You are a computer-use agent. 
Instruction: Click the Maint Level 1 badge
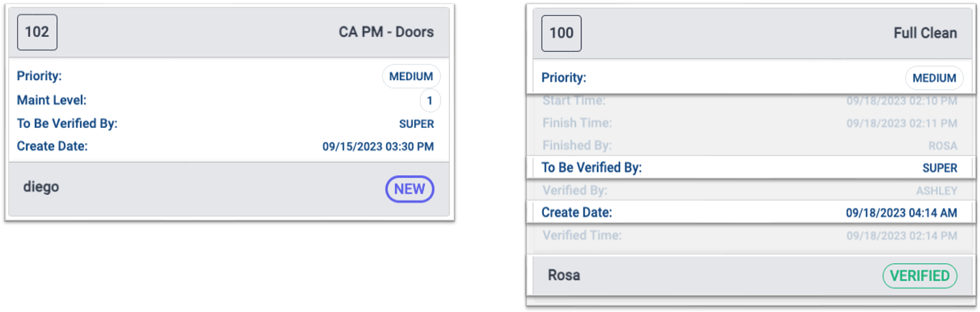pos(430,101)
